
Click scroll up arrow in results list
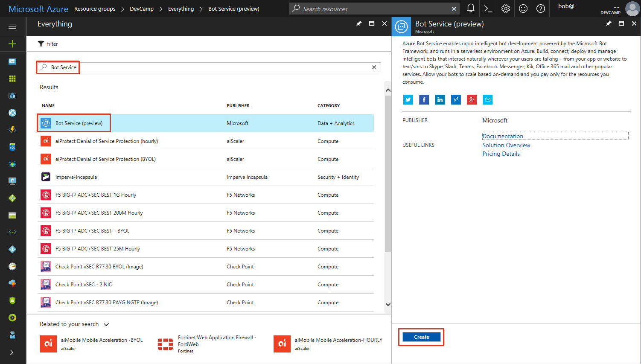pos(388,90)
